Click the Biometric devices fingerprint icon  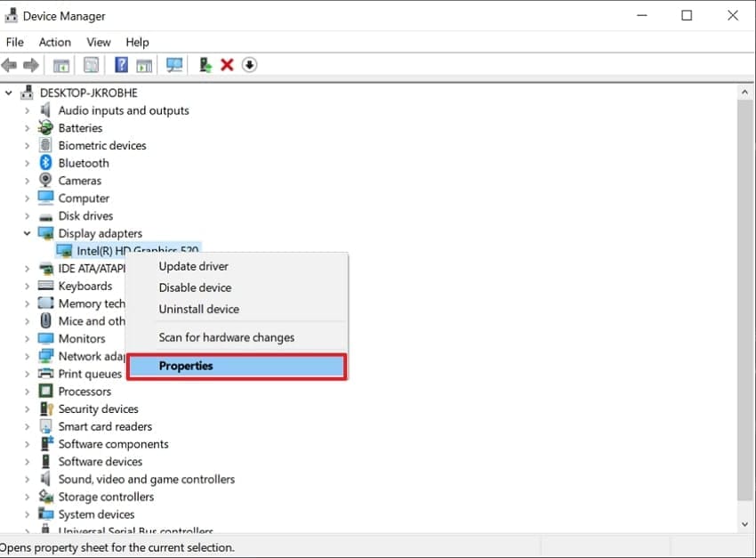pyautogui.click(x=45, y=145)
